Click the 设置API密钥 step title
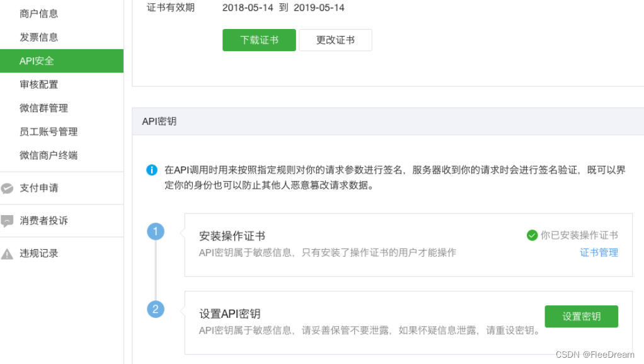644x364 pixels. (x=229, y=314)
